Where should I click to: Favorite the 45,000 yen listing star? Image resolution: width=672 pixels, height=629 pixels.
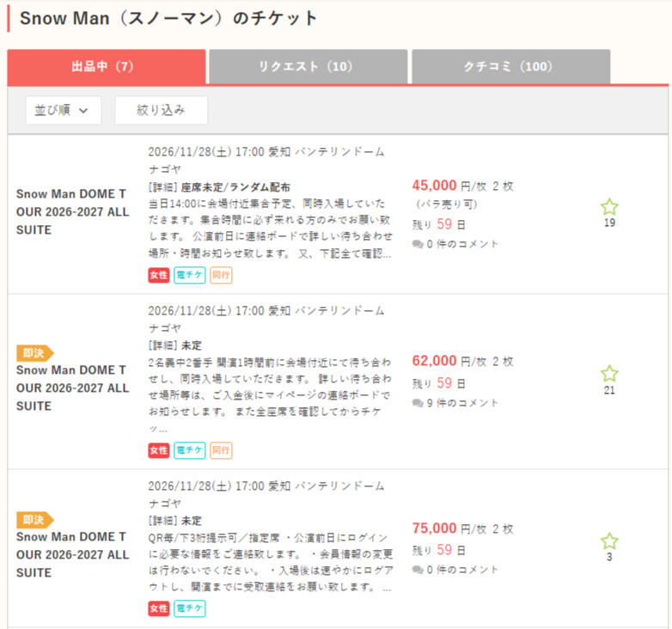pos(609,207)
